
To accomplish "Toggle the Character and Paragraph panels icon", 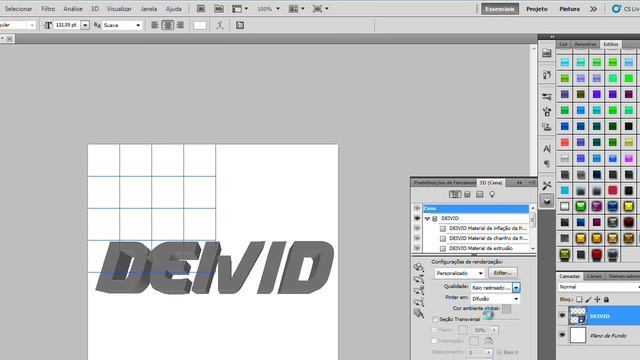I will click(240, 25).
